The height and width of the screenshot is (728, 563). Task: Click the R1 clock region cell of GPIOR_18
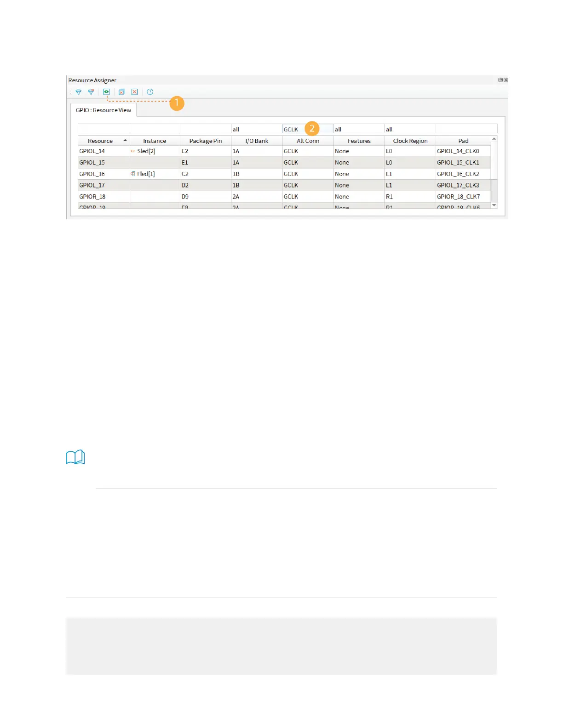pos(410,197)
